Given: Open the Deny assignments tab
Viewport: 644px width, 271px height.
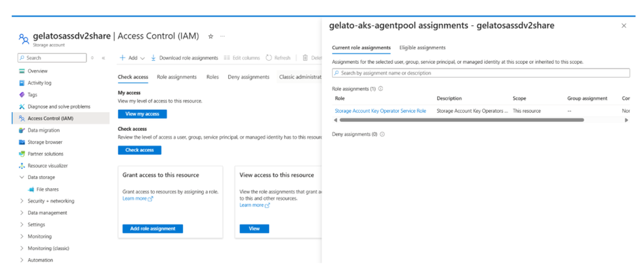Looking at the screenshot, I should point(248,77).
